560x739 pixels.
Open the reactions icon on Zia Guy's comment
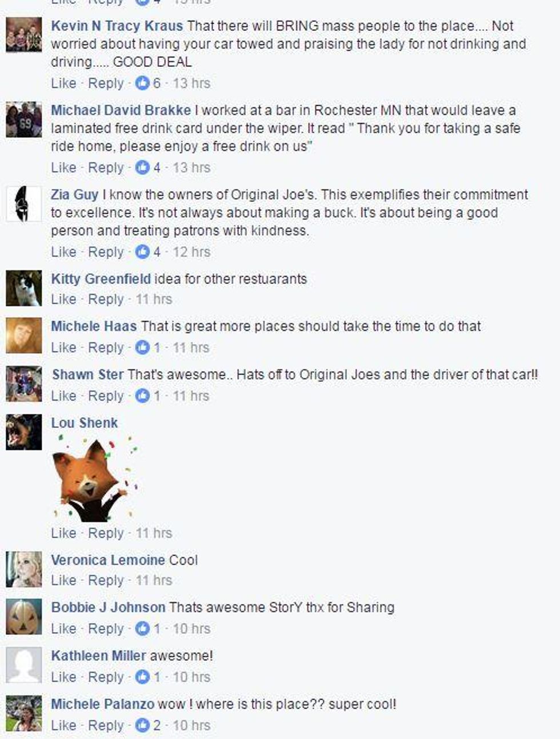[x=142, y=252]
